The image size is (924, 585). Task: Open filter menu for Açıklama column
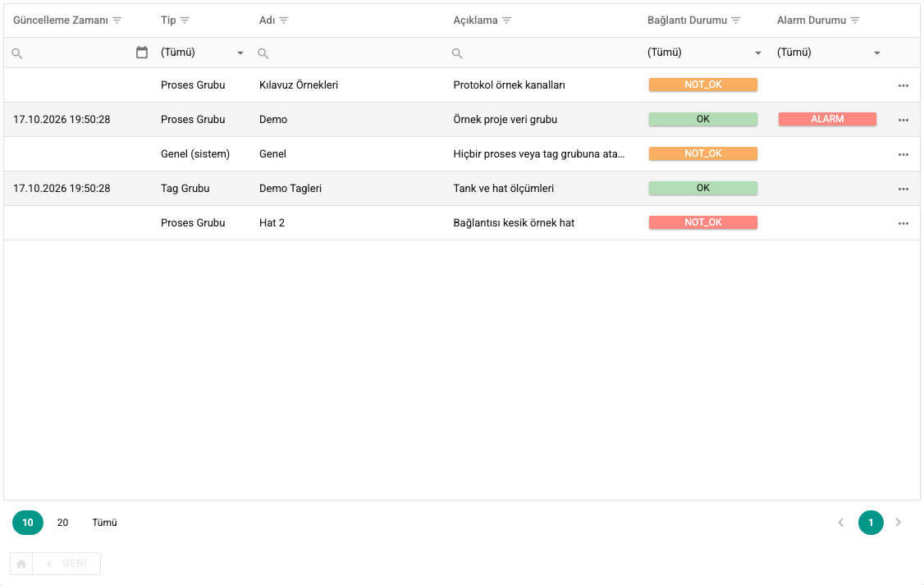(x=507, y=21)
